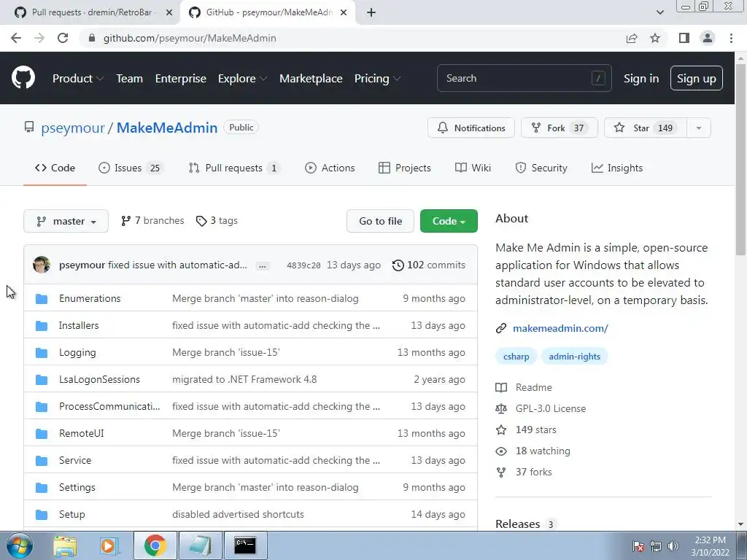
Task: Open the Enumerations folder
Action: [x=90, y=298]
